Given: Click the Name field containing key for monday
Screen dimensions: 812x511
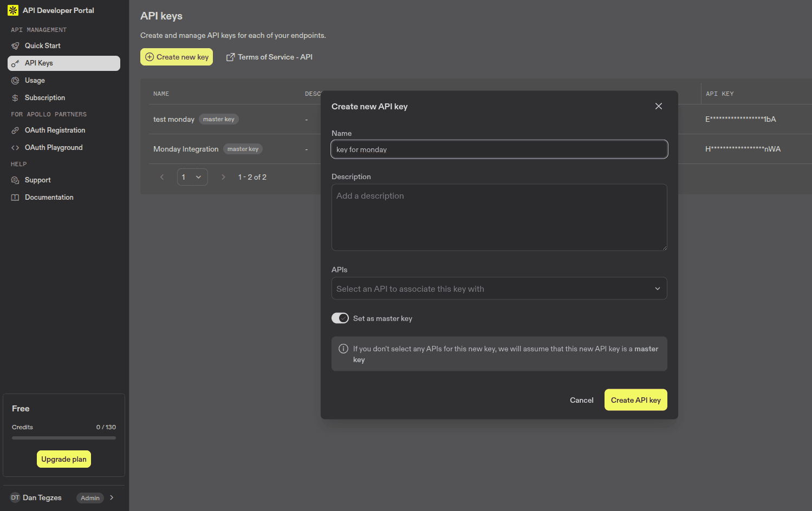Looking at the screenshot, I should pos(499,149).
